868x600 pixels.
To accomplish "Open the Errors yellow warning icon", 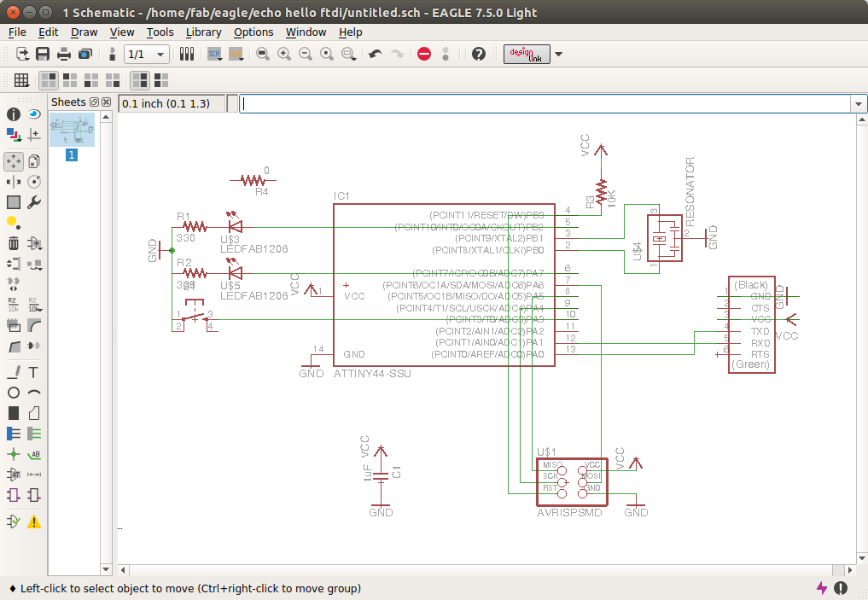I will [x=34, y=521].
